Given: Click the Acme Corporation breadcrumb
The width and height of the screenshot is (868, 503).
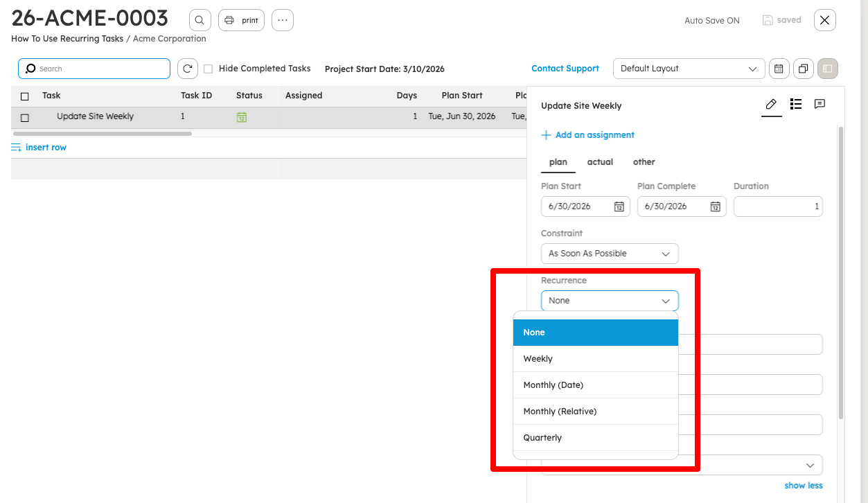Looking at the screenshot, I should tap(170, 39).
